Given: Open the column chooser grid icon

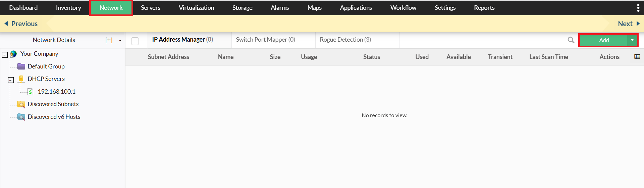Looking at the screenshot, I should (x=637, y=57).
